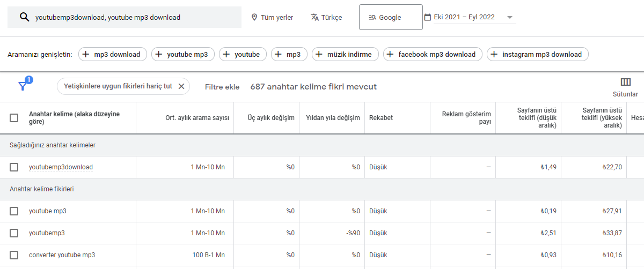Click the ₺1,49 low bid value
The width and height of the screenshot is (644, 269).
tap(548, 167)
